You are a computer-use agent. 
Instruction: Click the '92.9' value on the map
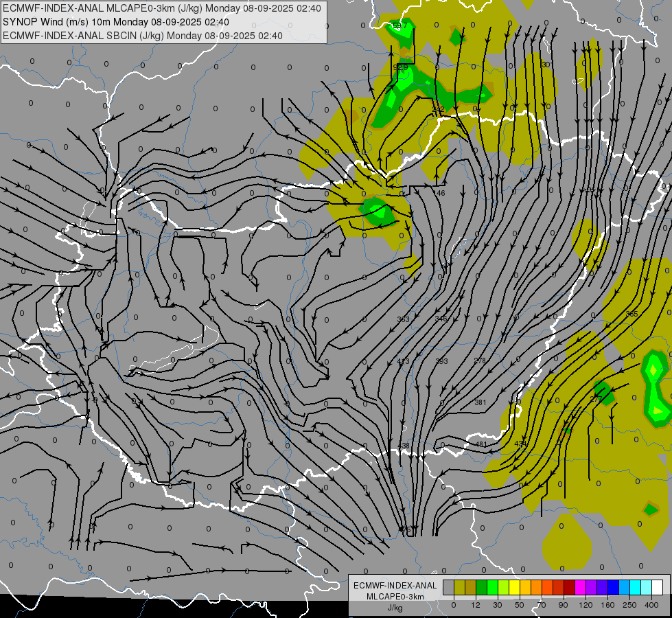click(400, 68)
